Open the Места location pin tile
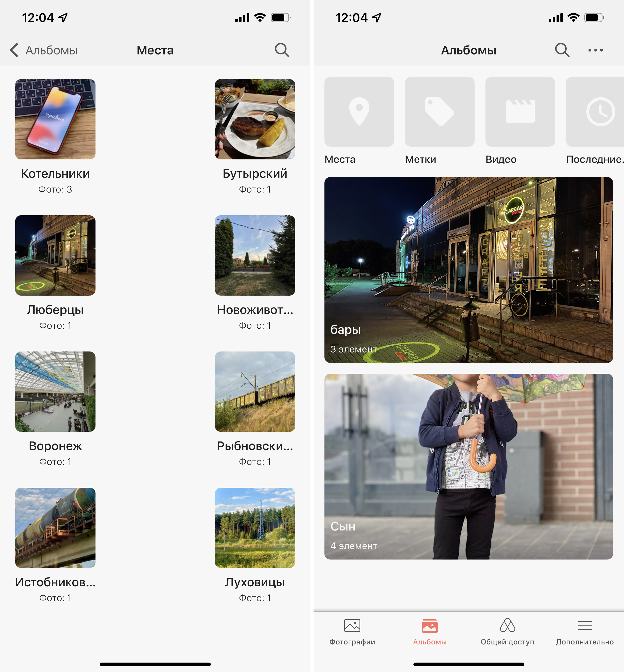624x672 pixels. tap(359, 112)
